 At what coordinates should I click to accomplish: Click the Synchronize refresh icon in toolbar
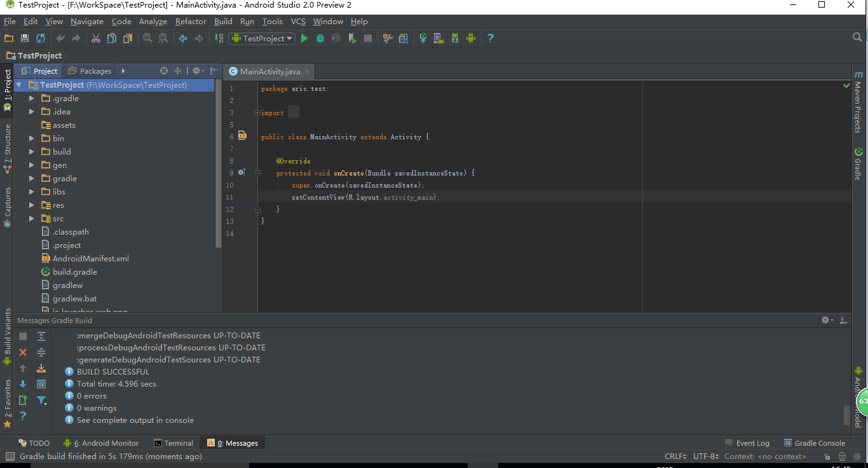tap(41, 38)
